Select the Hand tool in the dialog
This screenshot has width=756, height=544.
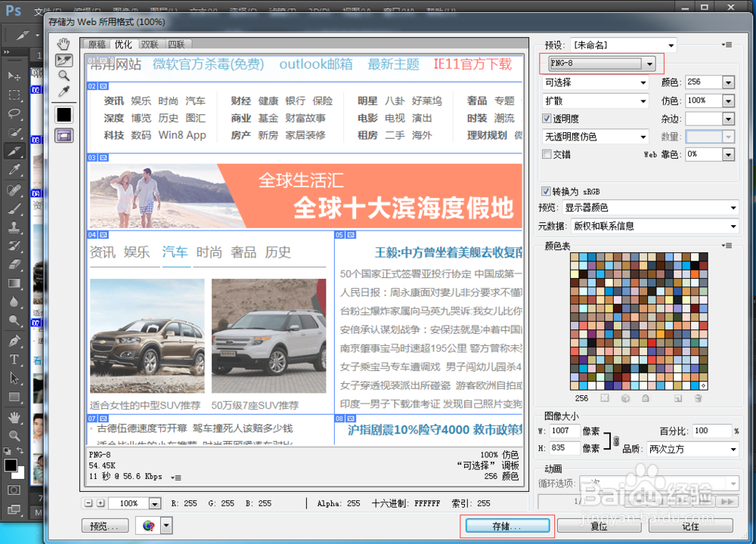64,45
